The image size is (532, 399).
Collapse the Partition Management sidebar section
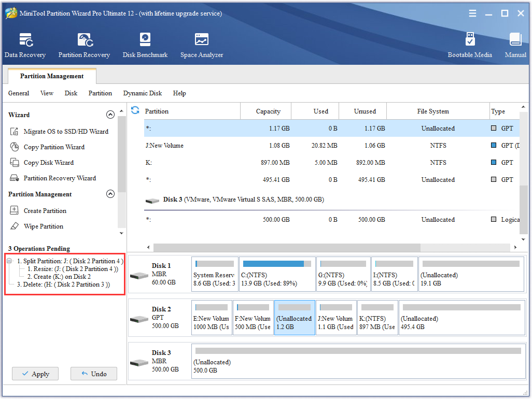tap(110, 194)
